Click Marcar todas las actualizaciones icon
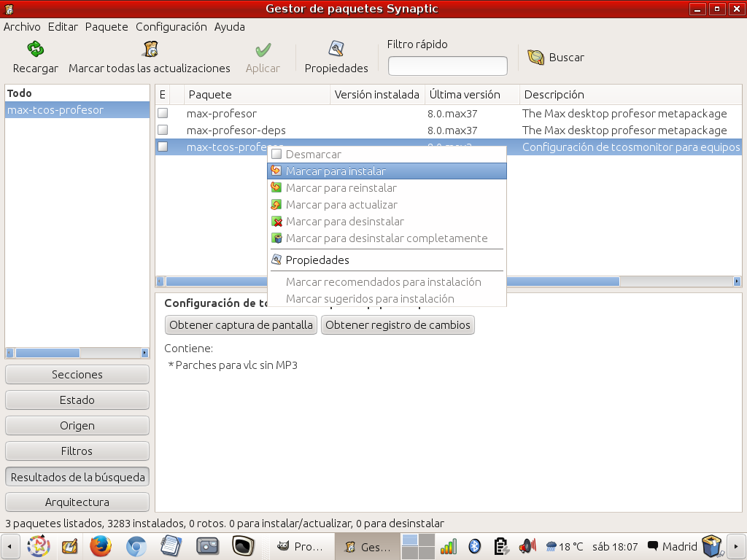The height and width of the screenshot is (560, 747). pyautogui.click(x=150, y=50)
